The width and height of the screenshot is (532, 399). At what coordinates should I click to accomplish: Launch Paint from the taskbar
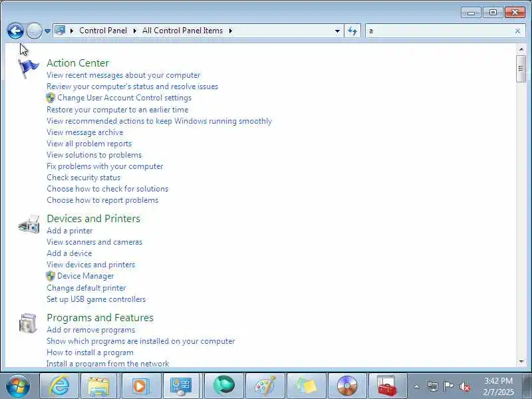pyautogui.click(x=265, y=386)
